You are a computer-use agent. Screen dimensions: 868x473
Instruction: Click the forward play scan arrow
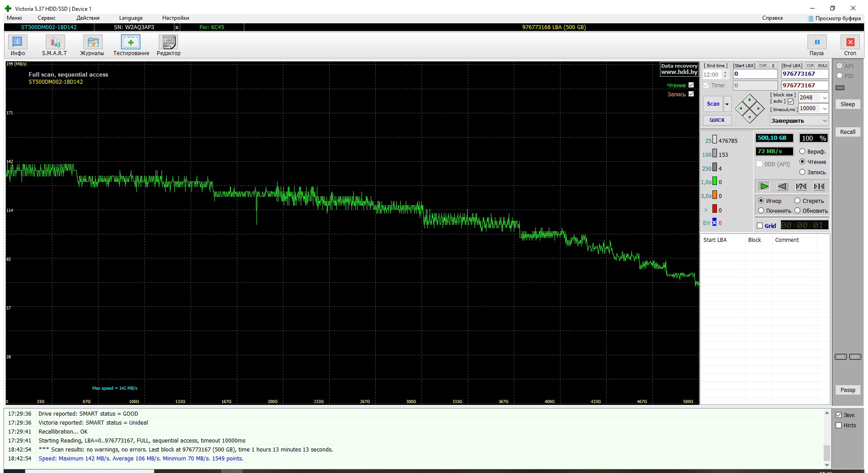pos(764,186)
